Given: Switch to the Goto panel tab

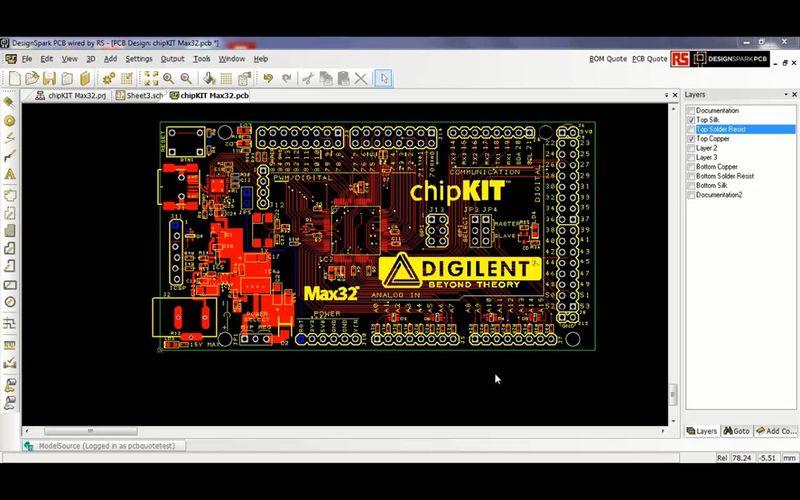Looking at the screenshot, I should (x=737, y=431).
